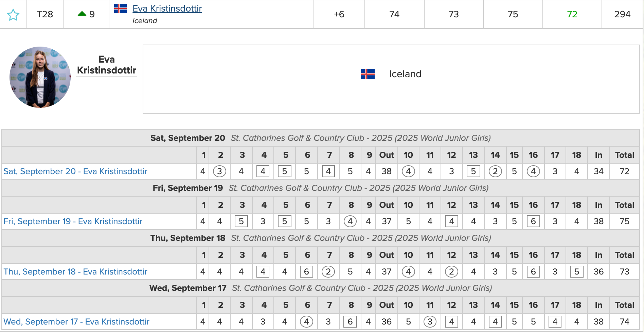The width and height of the screenshot is (644, 332).
Task: Click Eva Kristinsdottir's profile photo
Action: point(40,77)
